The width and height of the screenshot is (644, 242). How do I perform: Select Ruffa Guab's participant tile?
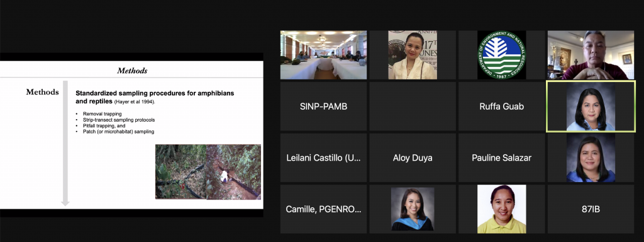(501, 106)
